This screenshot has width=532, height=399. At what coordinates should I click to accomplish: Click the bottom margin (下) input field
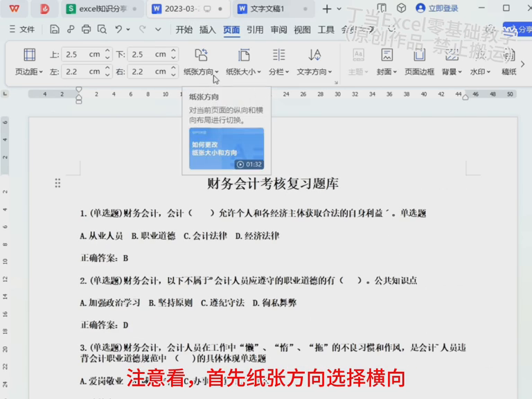click(152, 54)
